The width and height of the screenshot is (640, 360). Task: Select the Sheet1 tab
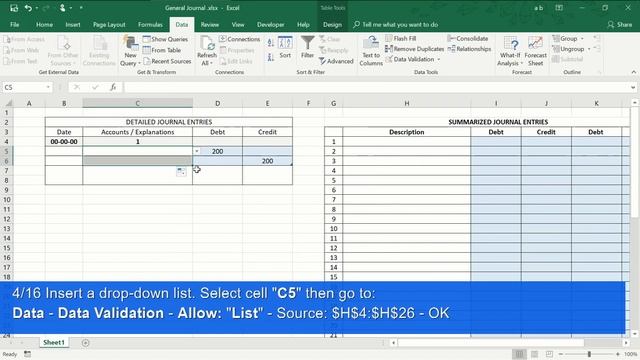54,342
